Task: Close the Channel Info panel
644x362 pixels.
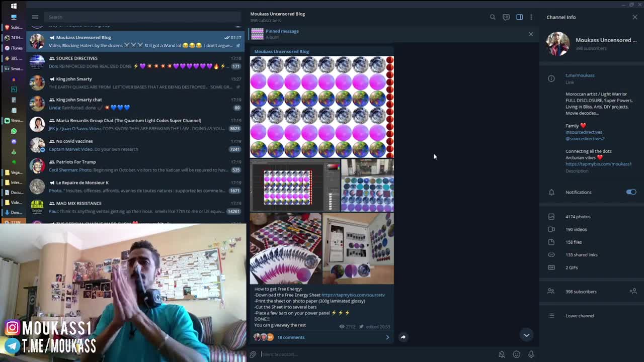Action: click(x=635, y=17)
